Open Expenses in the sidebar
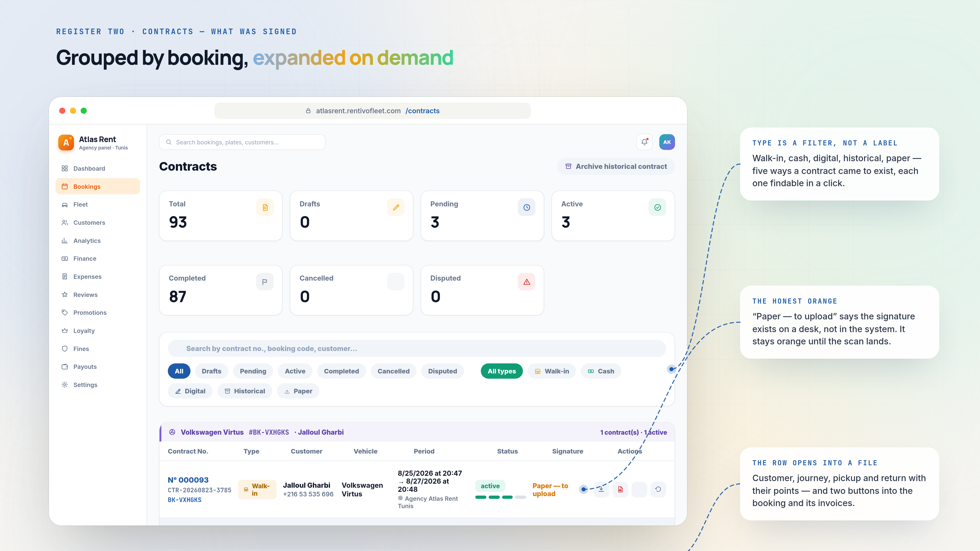Screen dimensions: 980x551 coord(98,277)
